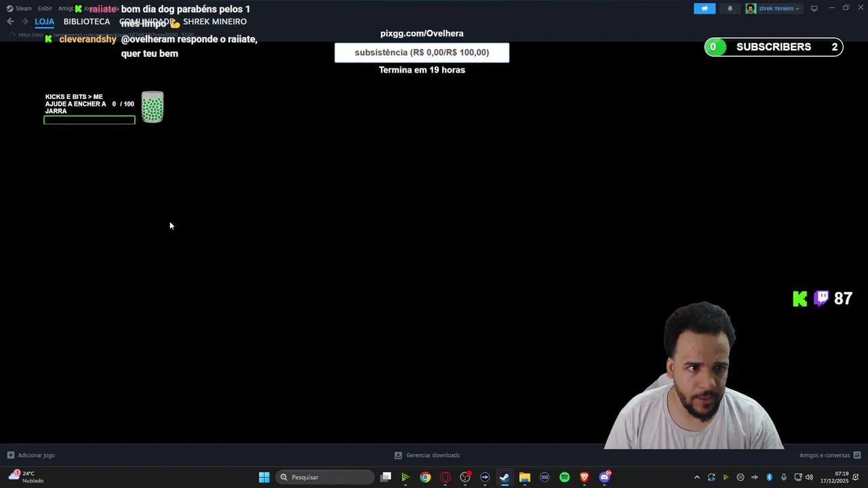This screenshot has height=488, width=868.
Task: Expand the hidden system tray icons chevron
Action: 696,477
